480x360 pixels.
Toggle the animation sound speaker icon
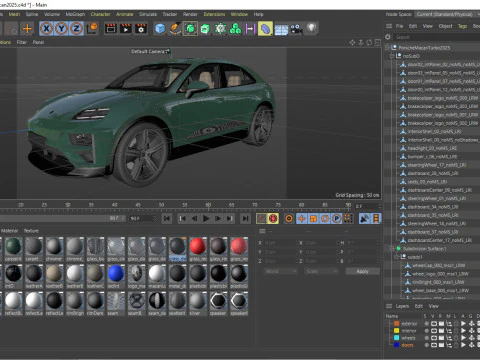pyautogui.click(x=364, y=218)
